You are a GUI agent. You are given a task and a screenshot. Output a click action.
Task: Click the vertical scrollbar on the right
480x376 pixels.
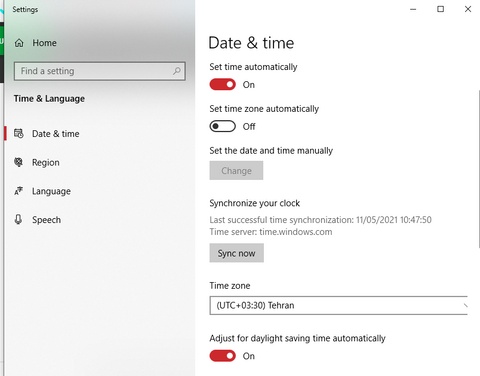479,168
